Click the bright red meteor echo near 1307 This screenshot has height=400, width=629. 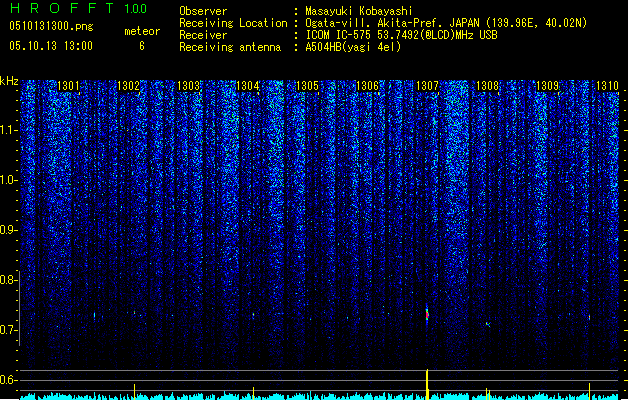[x=427, y=314]
